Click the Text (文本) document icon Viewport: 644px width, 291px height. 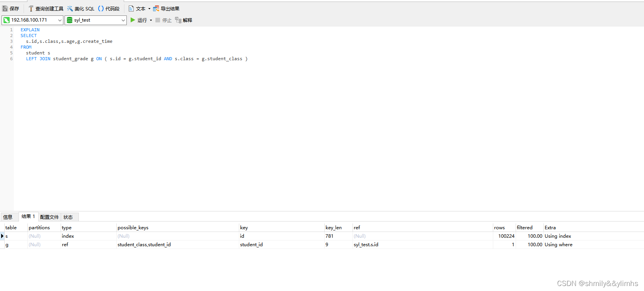click(131, 8)
